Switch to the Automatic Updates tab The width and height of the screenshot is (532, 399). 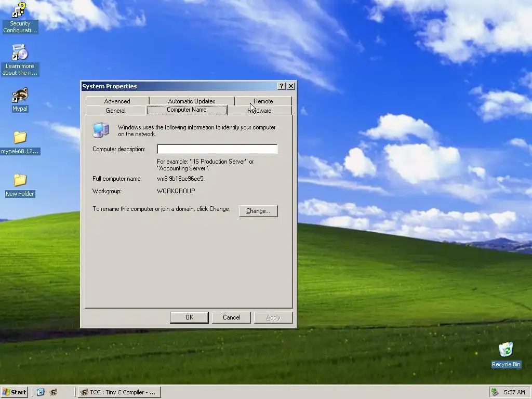click(x=192, y=101)
